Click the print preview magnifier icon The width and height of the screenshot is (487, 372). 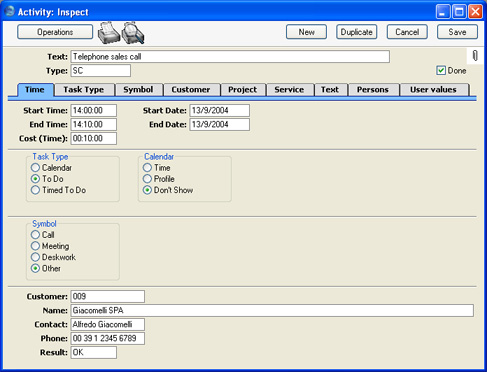[x=133, y=33]
